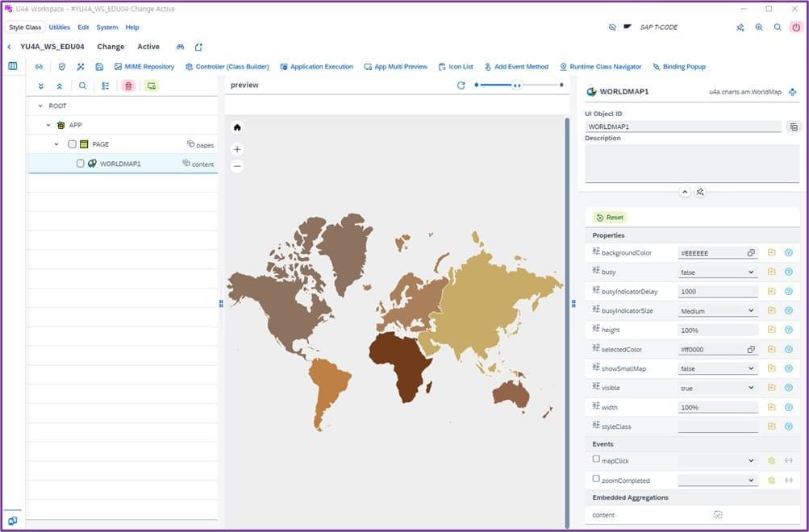Zoom in on the world map
Screen dimensions: 809x532
(237, 149)
